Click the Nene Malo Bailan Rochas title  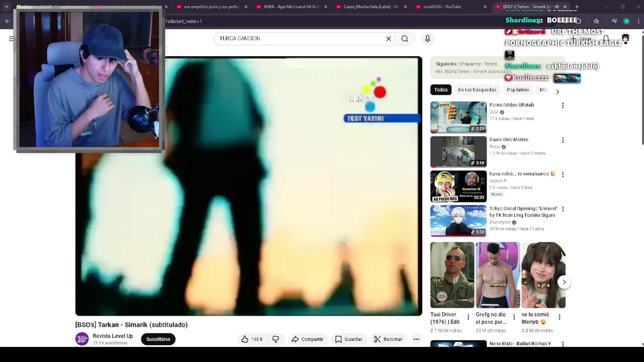pyautogui.click(x=520, y=344)
